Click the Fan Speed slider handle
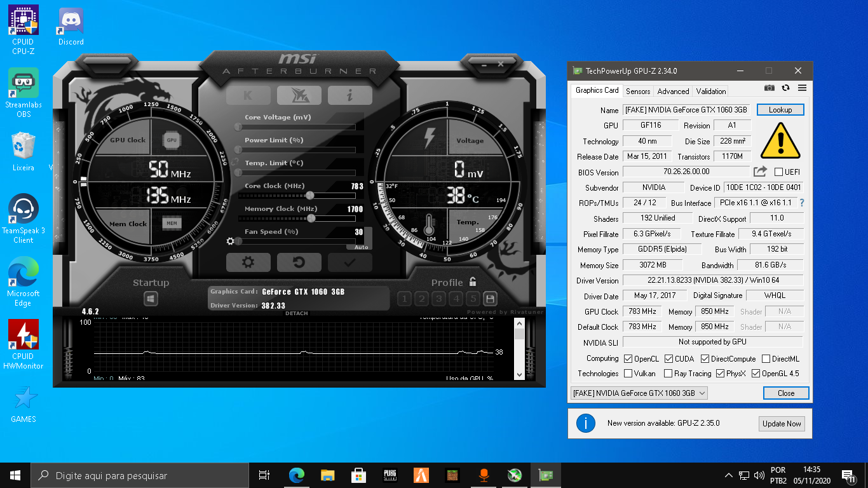868x488 pixels. pos(238,241)
